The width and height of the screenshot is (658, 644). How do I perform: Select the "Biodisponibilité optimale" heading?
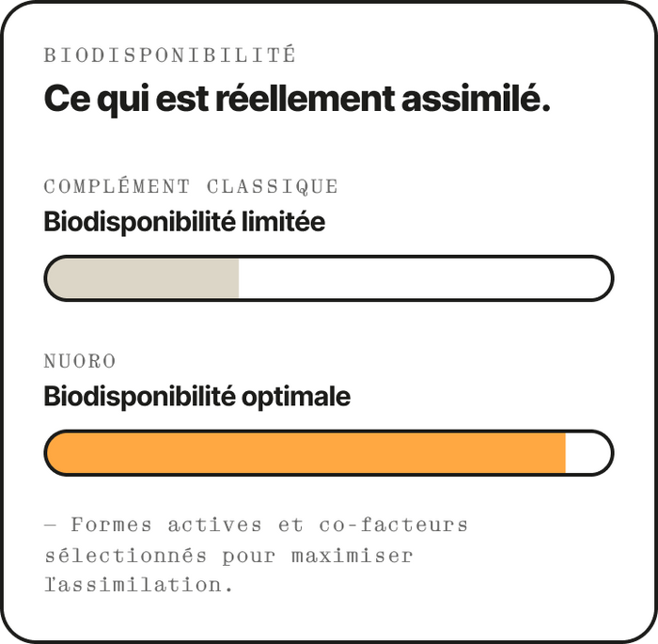click(196, 397)
